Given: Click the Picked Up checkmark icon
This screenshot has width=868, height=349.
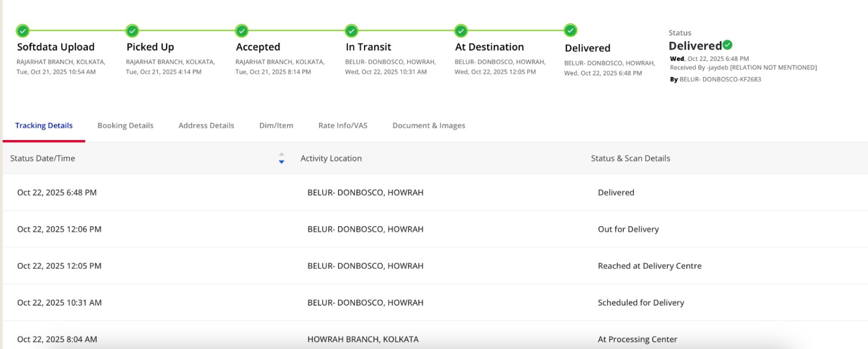Looking at the screenshot, I should 132,31.
